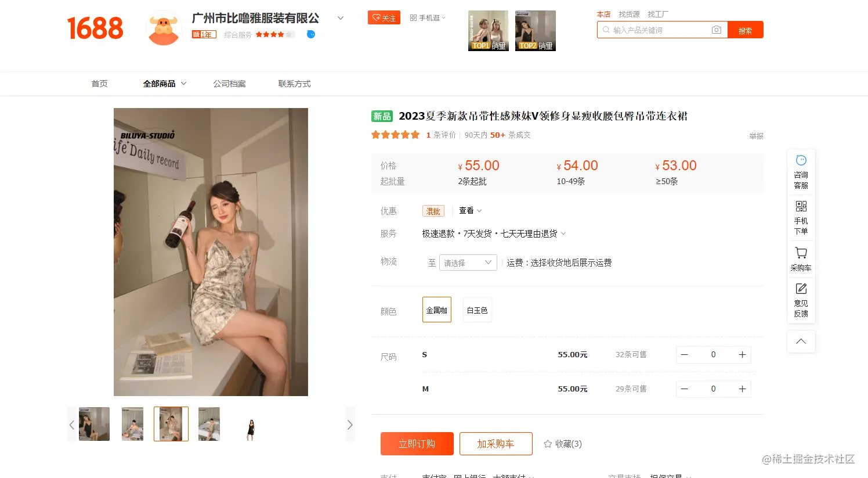
Task: Increase size S quantity with plus
Action: coord(742,355)
